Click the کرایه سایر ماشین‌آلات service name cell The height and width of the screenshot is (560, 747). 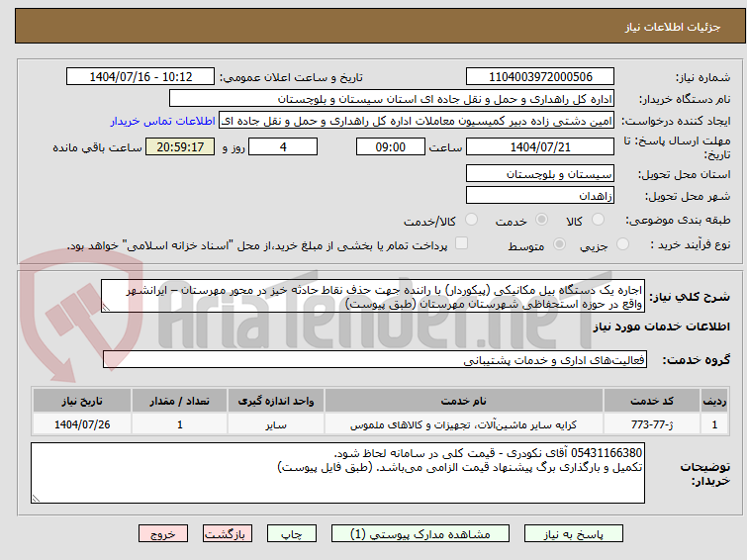point(464,424)
